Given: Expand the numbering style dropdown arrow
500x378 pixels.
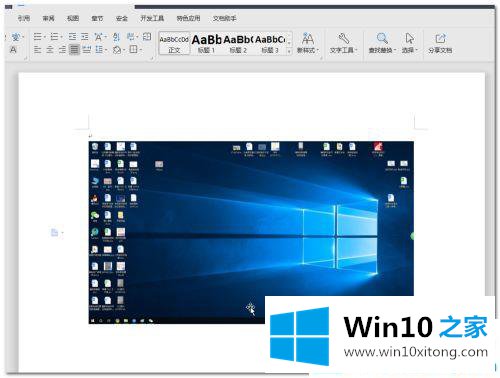Looking at the screenshot, I should click(62, 37).
